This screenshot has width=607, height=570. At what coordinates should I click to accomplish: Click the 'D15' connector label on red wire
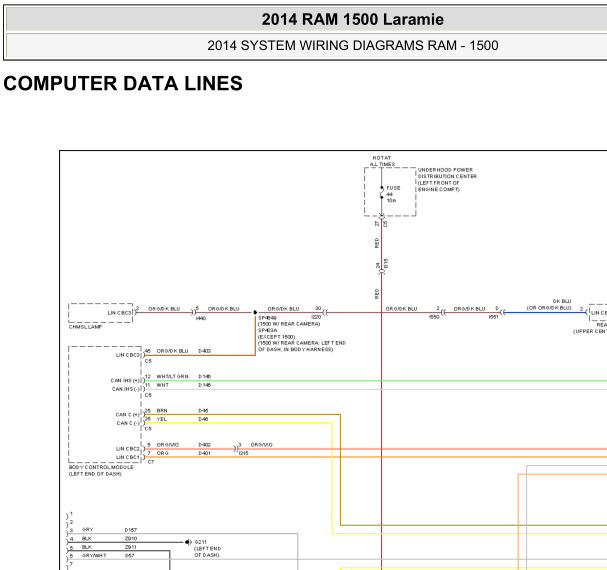point(386,264)
